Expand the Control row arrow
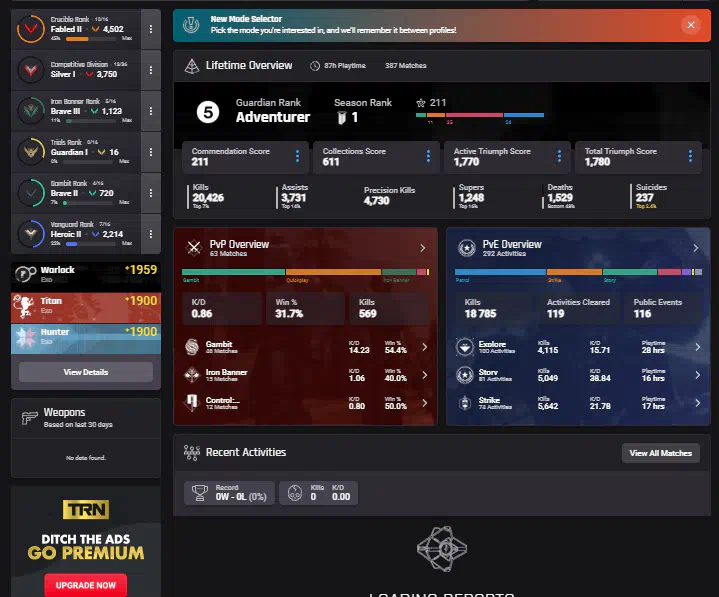The image size is (719, 597). click(425, 403)
